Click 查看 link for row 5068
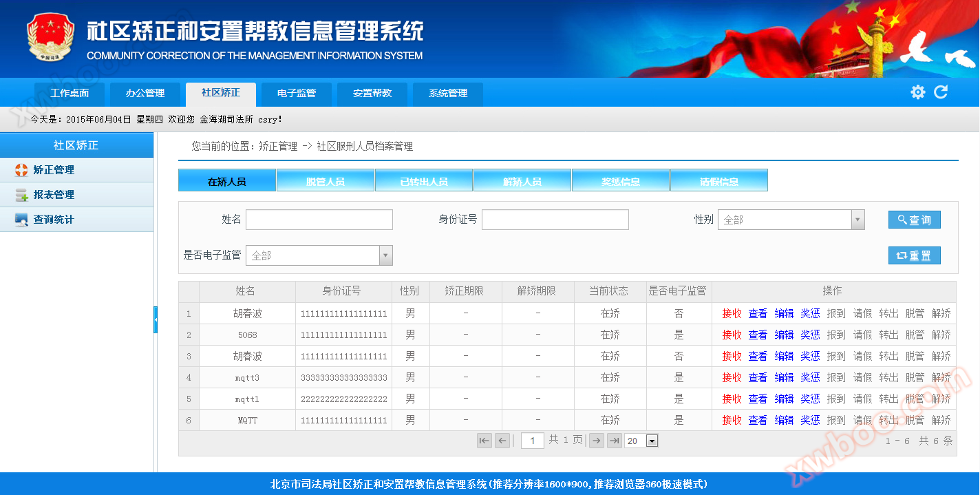This screenshot has height=495, width=980. (x=758, y=335)
